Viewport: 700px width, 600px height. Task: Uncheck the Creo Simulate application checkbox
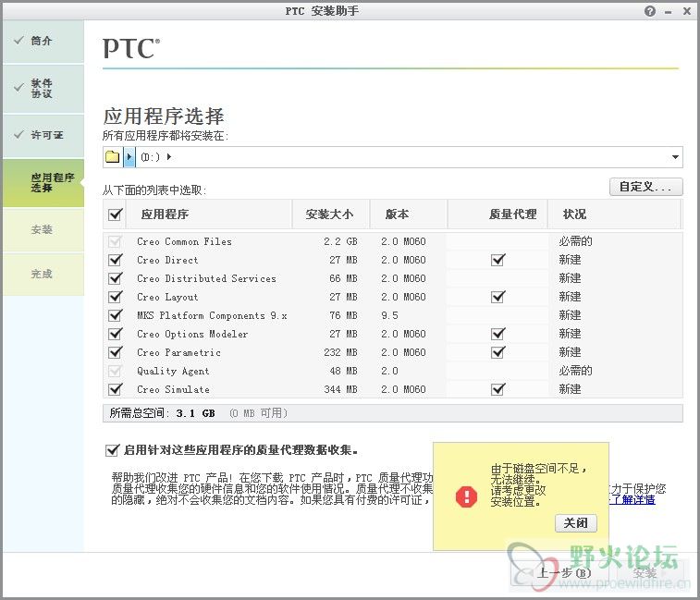(x=116, y=389)
